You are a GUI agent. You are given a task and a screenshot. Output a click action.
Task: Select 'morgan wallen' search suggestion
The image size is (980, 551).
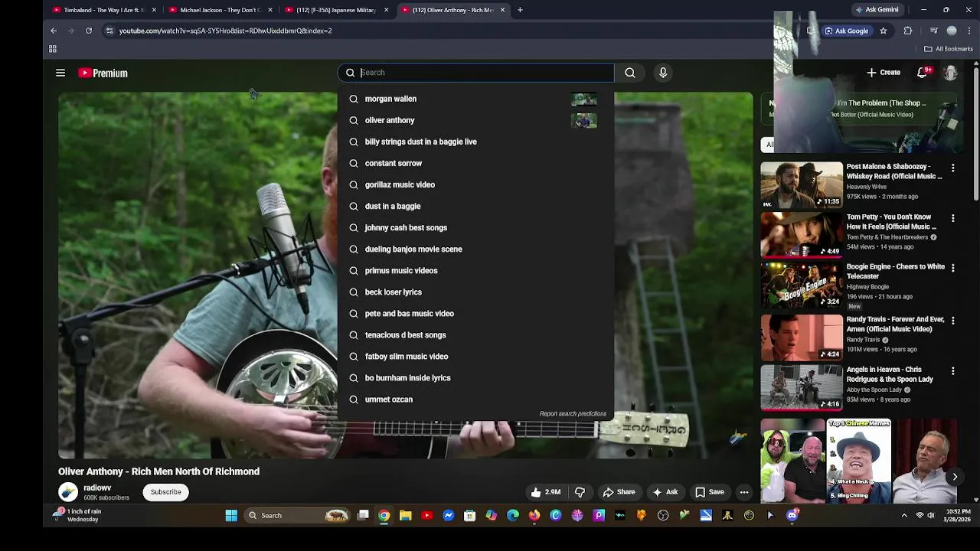coord(475,99)
